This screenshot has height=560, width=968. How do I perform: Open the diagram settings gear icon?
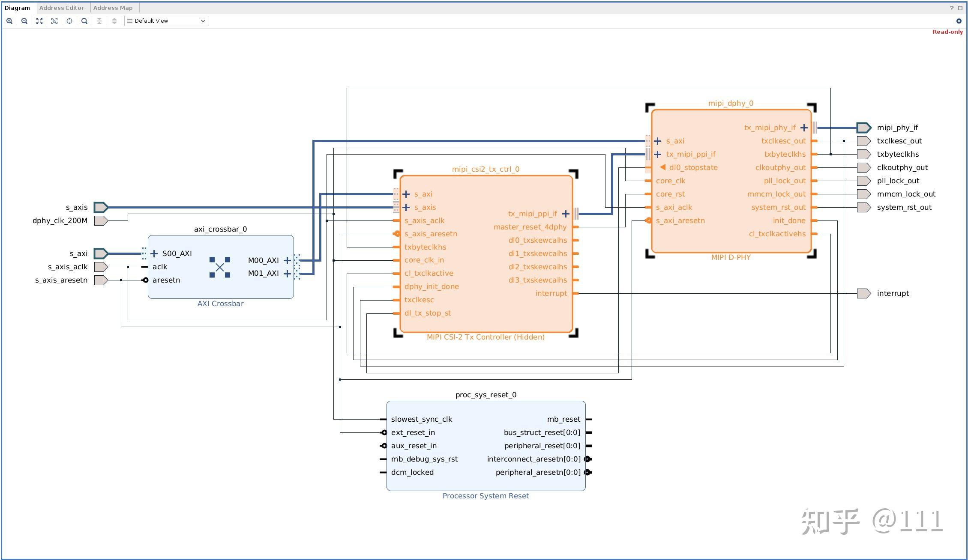pyautogui.click(x=959, y=21)
